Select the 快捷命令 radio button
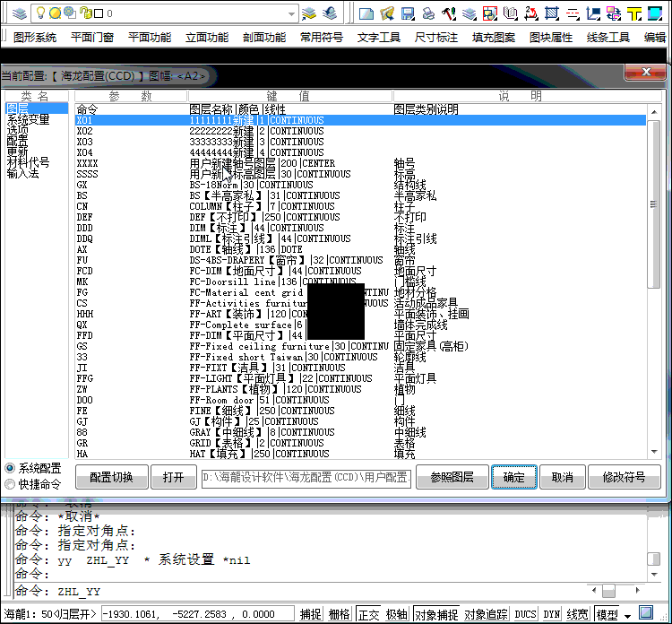Viewport: 672px width, 624px height. pos(10,484)
